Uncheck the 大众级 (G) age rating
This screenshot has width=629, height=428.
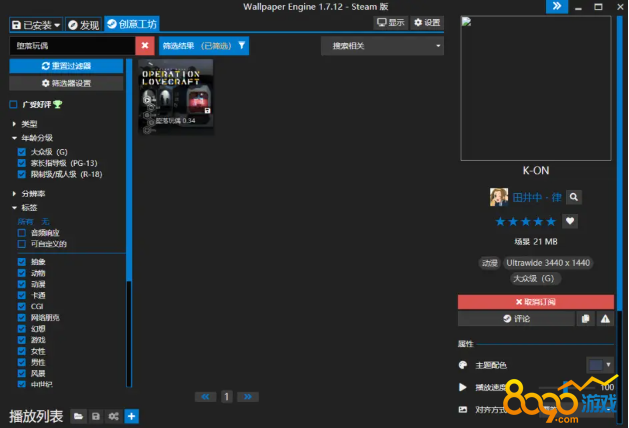pyautogui.click(x=22, y=152)
